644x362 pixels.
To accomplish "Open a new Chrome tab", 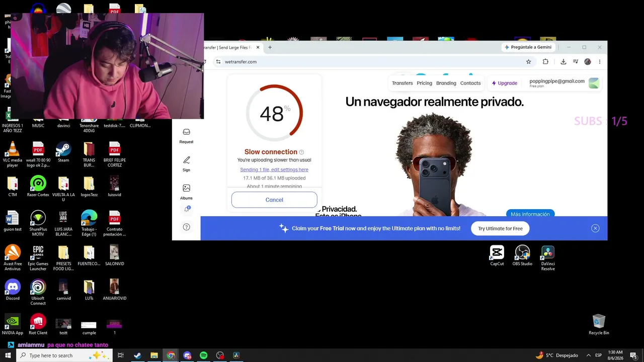I will coord(270,47).
